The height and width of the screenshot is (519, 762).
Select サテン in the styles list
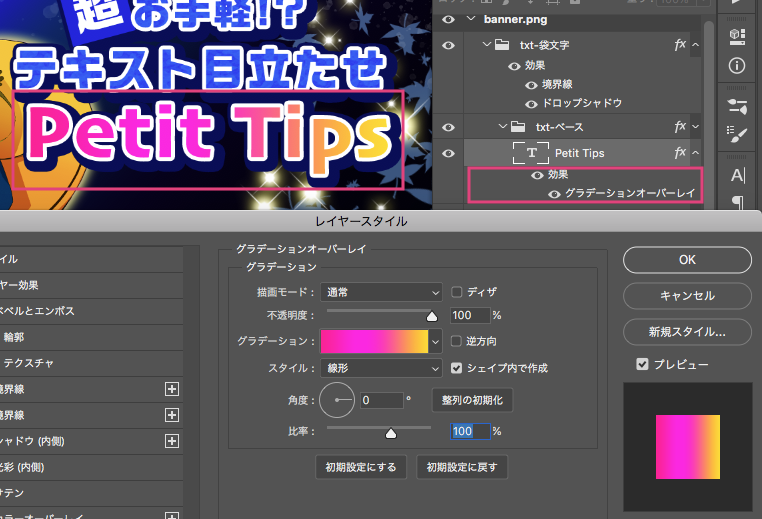[x=91, y=493]
